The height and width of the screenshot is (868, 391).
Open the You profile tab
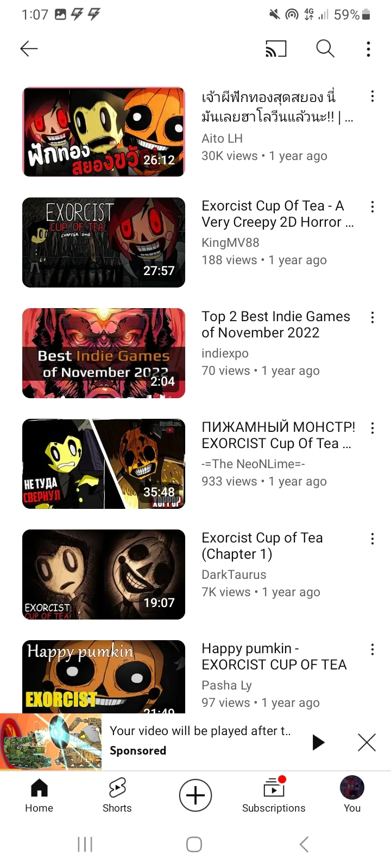pos(352,795)
